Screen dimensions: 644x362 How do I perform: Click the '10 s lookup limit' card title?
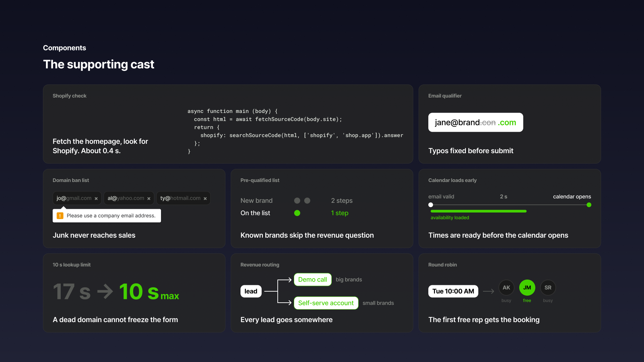click(71, 265)
